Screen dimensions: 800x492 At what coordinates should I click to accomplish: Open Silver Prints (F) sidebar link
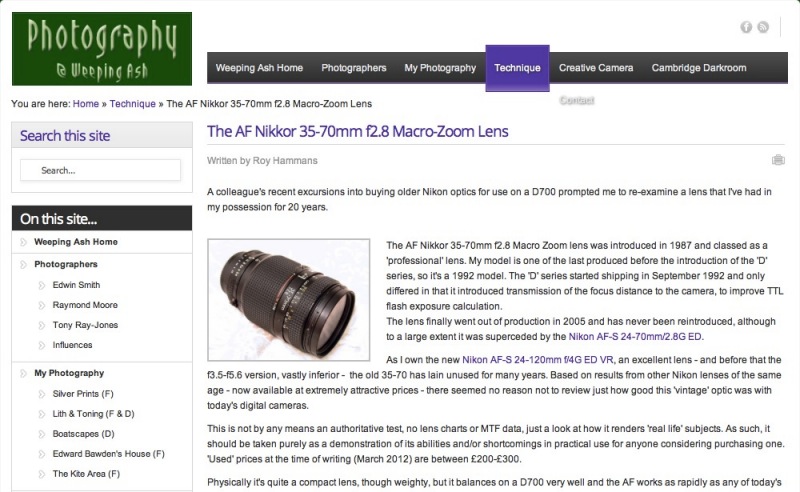(x=83, y=393)
